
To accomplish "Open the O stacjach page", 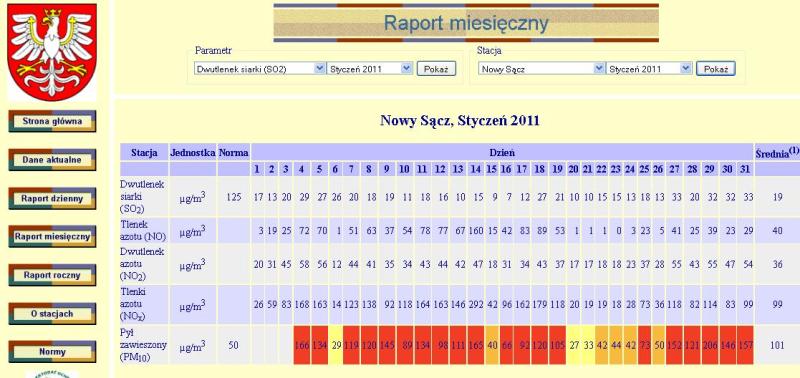I will click(x=52, y=314).
